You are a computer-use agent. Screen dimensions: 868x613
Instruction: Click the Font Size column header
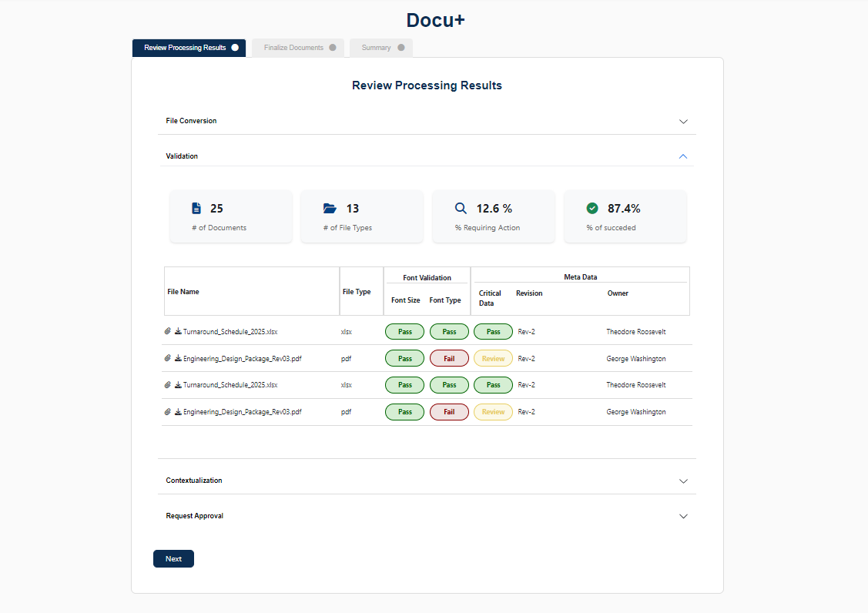406,300
